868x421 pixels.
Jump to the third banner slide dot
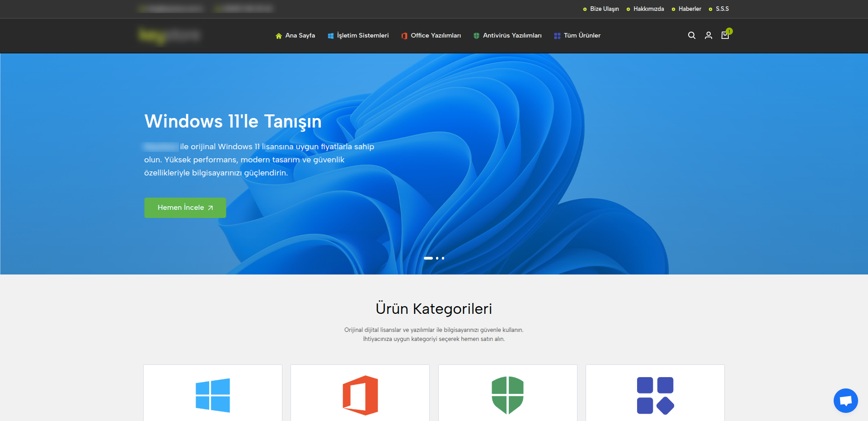pos(443,258)
